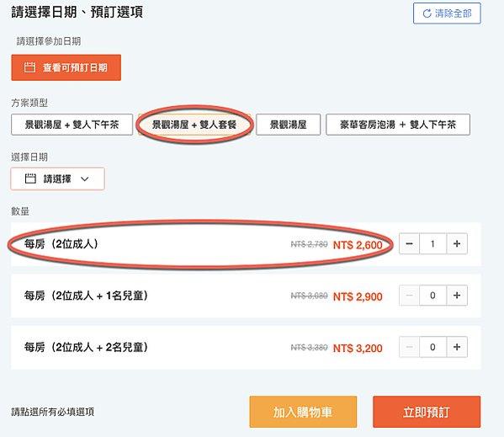Click minus for 2位成人 + 1名兒童 row

coord(409,296)
